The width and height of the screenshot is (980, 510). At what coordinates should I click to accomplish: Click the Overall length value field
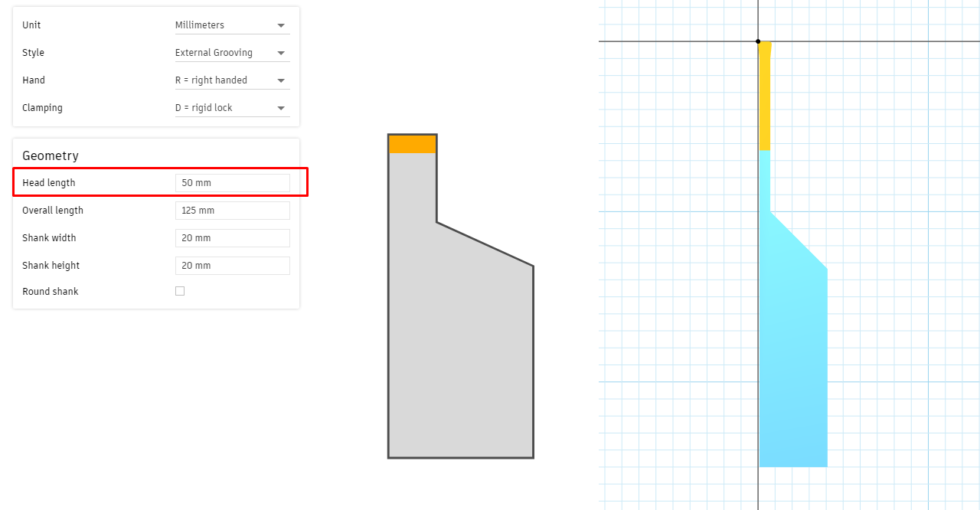click(232, 210)
